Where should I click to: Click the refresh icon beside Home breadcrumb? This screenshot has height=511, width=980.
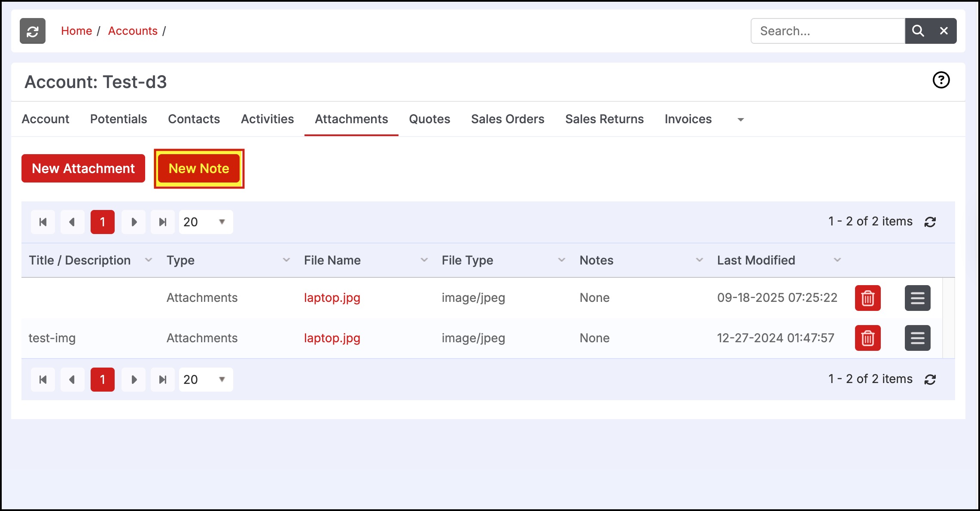pyautogui.click(x=33, y=31)
